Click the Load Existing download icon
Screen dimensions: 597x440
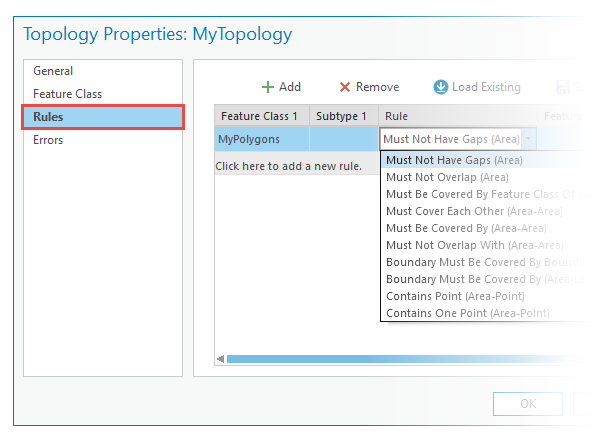[x=441, y=87]
